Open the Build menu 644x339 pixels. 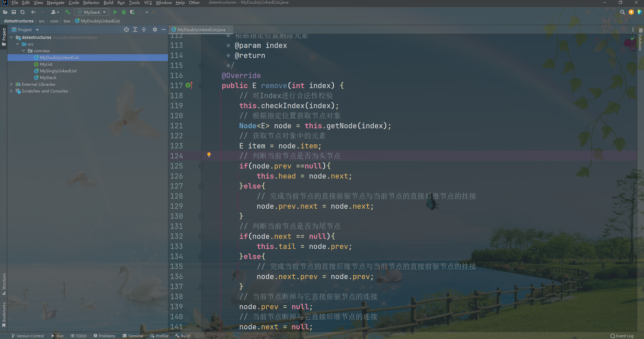[108, 3]
